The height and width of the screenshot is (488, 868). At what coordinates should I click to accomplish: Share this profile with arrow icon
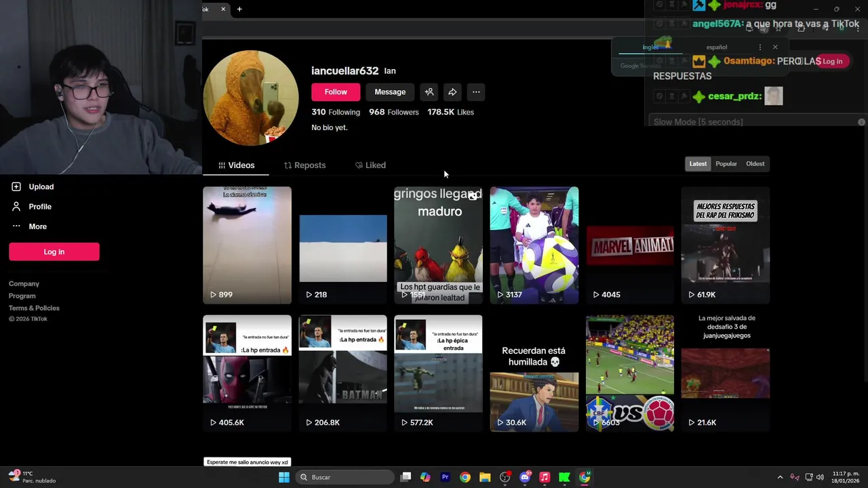click(452, 92)
